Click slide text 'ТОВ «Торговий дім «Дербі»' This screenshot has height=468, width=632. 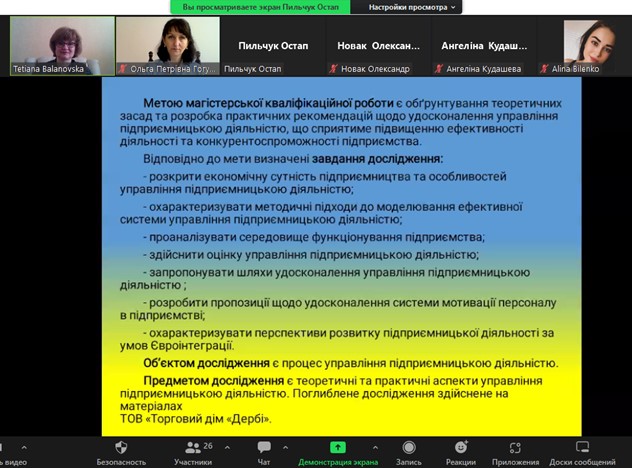(x=195, y=419)
